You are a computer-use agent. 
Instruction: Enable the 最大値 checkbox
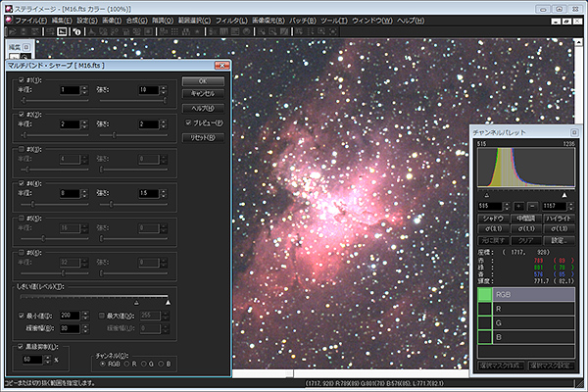(x=101, y=316)
